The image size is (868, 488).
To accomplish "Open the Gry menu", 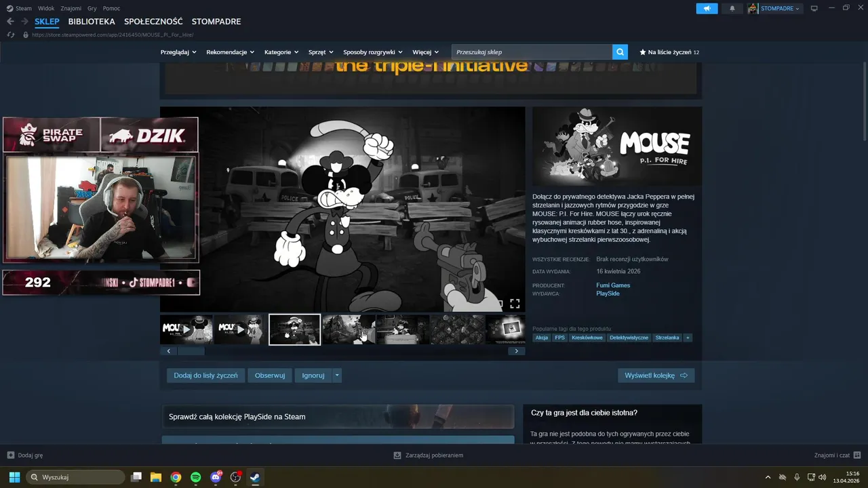I will point(92,8).
